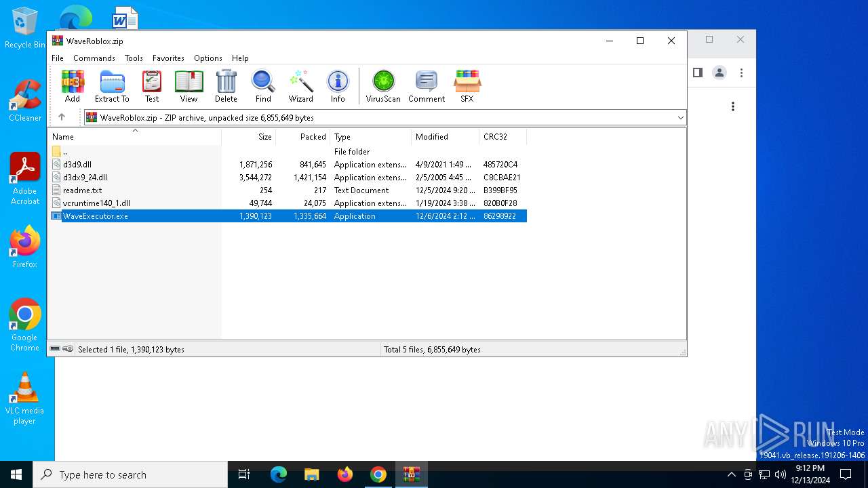The height and width of the screenshot is (488, 868).
Task: Open Microsoft Edge from taskbar
Action: pyautogui.click(x=279, y=474)
